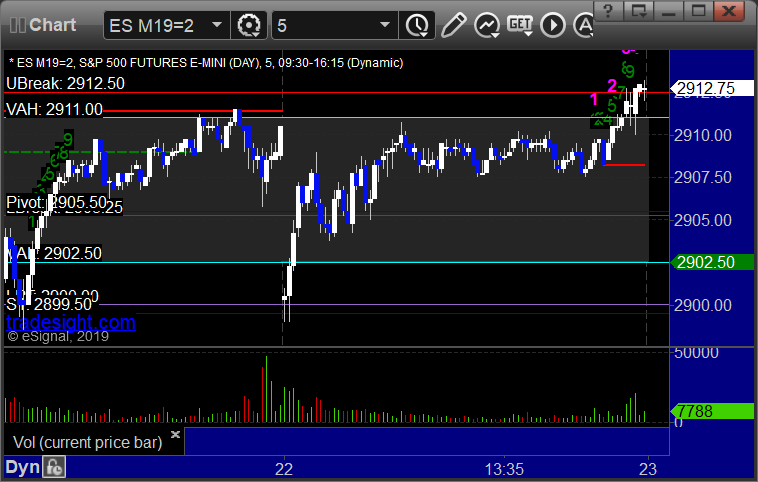Open the tradesight.com link
The height and width of the screenshot is (482, 758).
pyautogui.click(x=71, y=322)
